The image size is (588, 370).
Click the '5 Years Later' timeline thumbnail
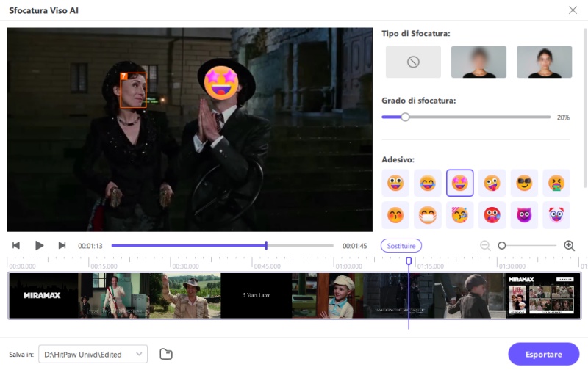[x=255, y=295]
